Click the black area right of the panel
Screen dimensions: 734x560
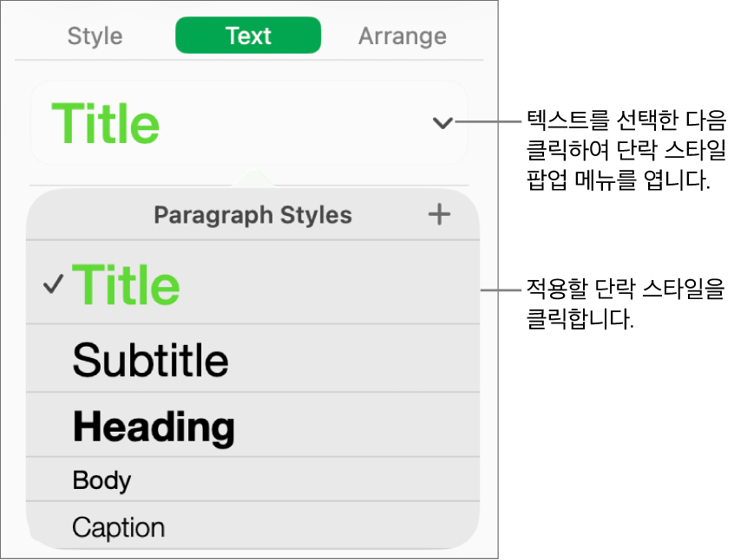pos(616,390)
